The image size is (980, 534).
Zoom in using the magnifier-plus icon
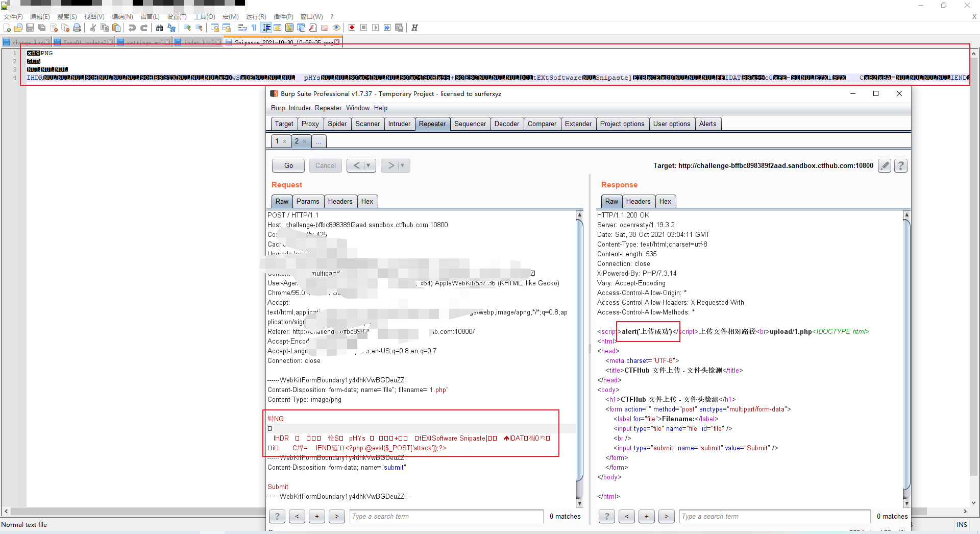(x=187, y=28)
